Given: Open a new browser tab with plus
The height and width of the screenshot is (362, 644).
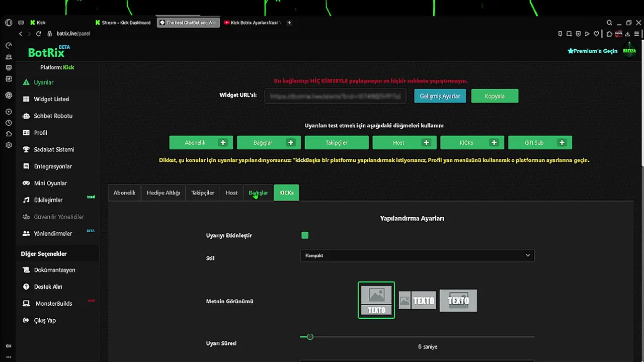Looking at the screenshot, I should click(289, 23).
